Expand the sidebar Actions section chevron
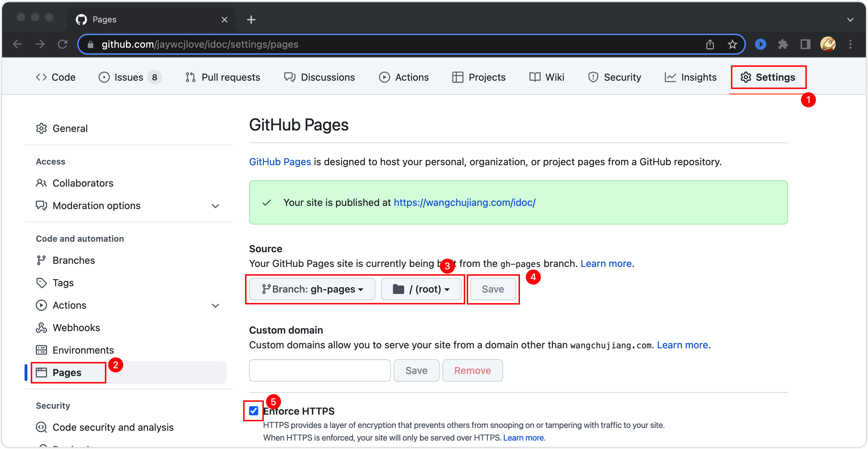This screenshot has width=868, height=449. [x=215, y=306]
